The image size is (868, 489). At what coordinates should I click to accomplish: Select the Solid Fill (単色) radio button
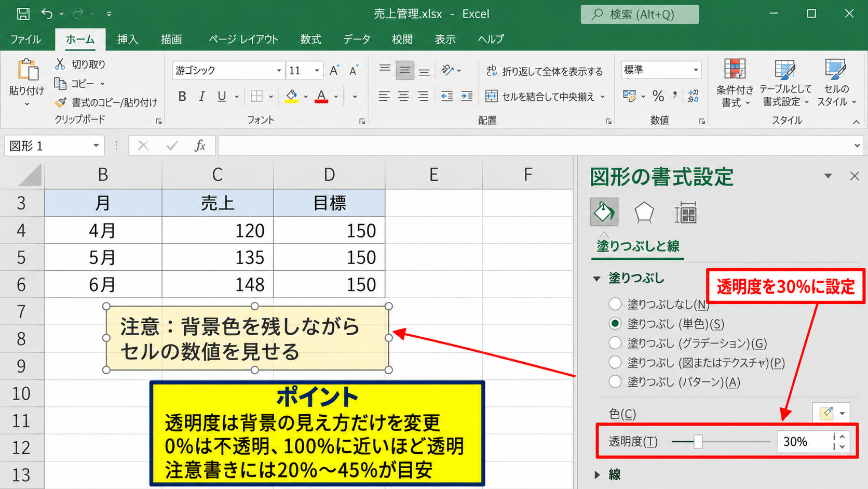tap(615, 324)
